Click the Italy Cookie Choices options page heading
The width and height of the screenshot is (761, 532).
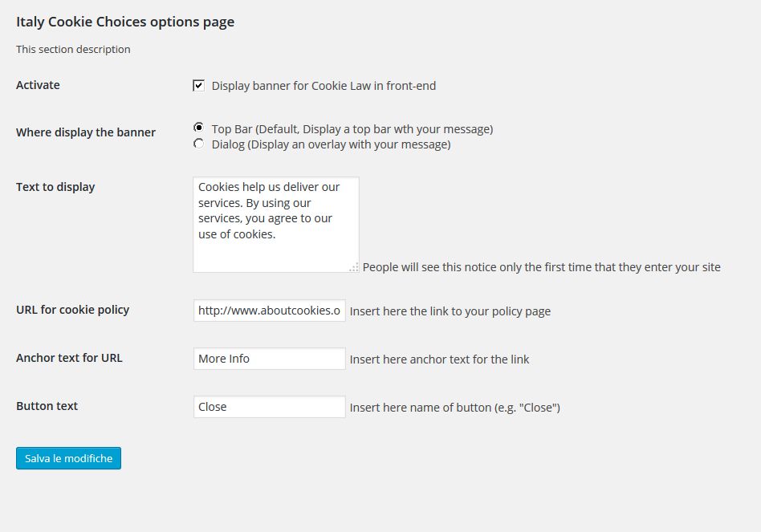coord(125,22)
